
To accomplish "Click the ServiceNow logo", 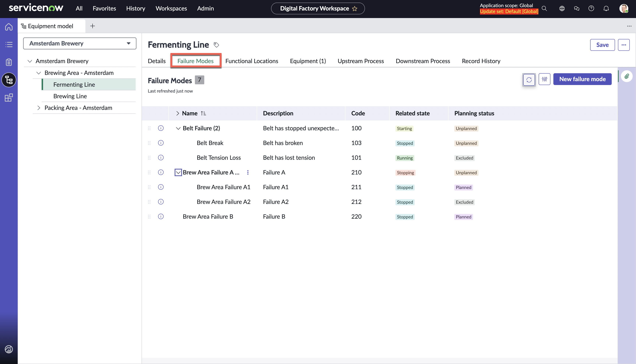I will (36, 8).
